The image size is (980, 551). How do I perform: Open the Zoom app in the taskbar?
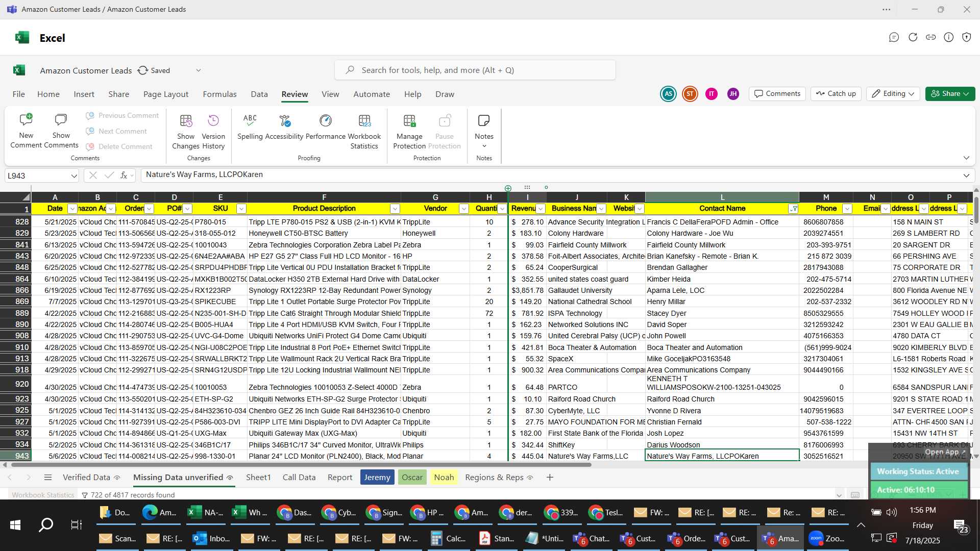tap(827, 538)
